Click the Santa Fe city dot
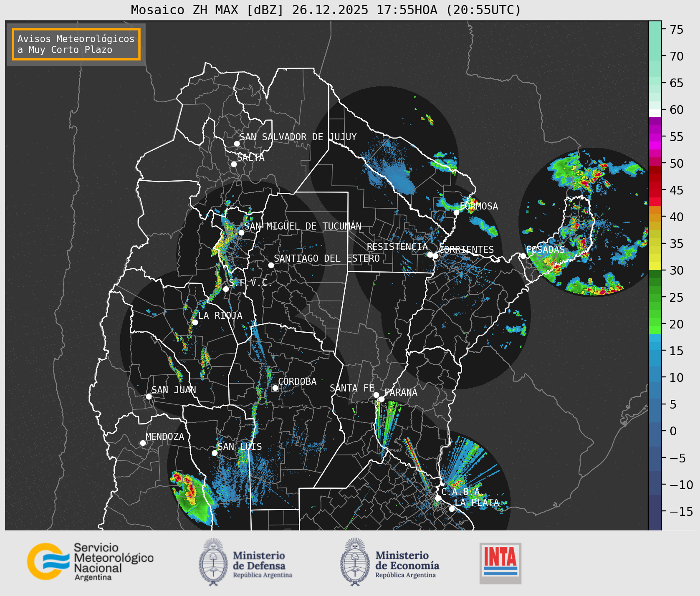 pyautogui.click(x=376, y=395)
